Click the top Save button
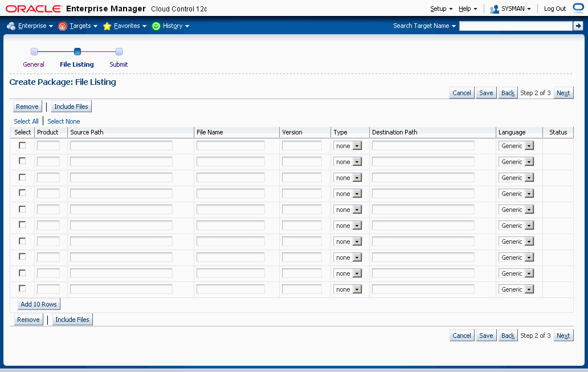588x372 pixels. pos(486,93)
